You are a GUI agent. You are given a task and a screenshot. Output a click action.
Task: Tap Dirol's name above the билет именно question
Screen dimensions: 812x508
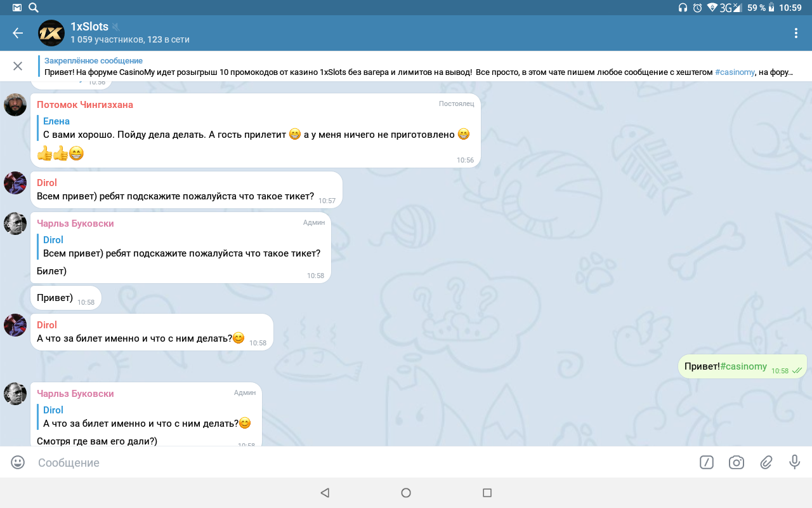pos(47,325)
